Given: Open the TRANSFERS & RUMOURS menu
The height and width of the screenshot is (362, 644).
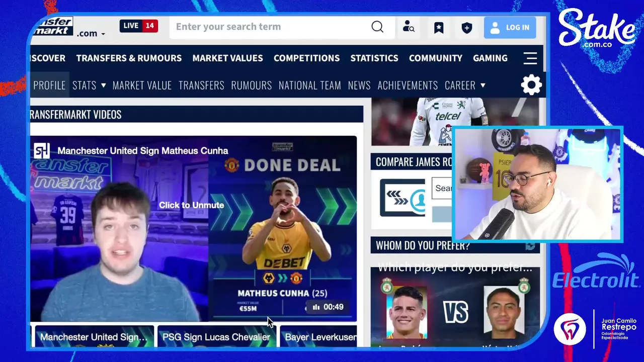Looking at the screenshot, I should (129, 58).
